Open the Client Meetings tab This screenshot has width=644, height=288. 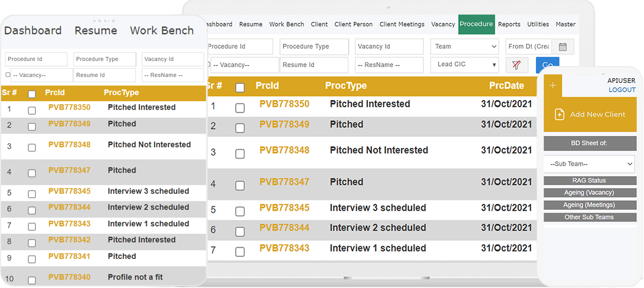(x=402, y=25)
